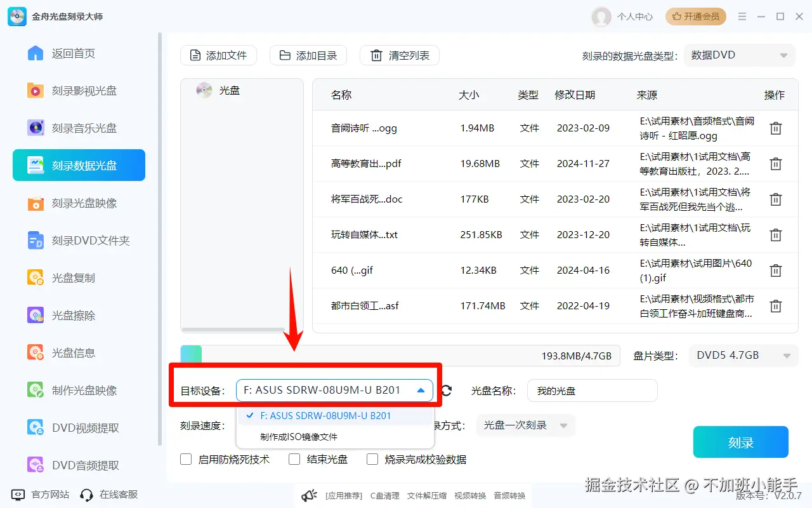Edit 光盘名称 field 我的光盘
Viewport: 812px width, 508px height.
point(592,391)
